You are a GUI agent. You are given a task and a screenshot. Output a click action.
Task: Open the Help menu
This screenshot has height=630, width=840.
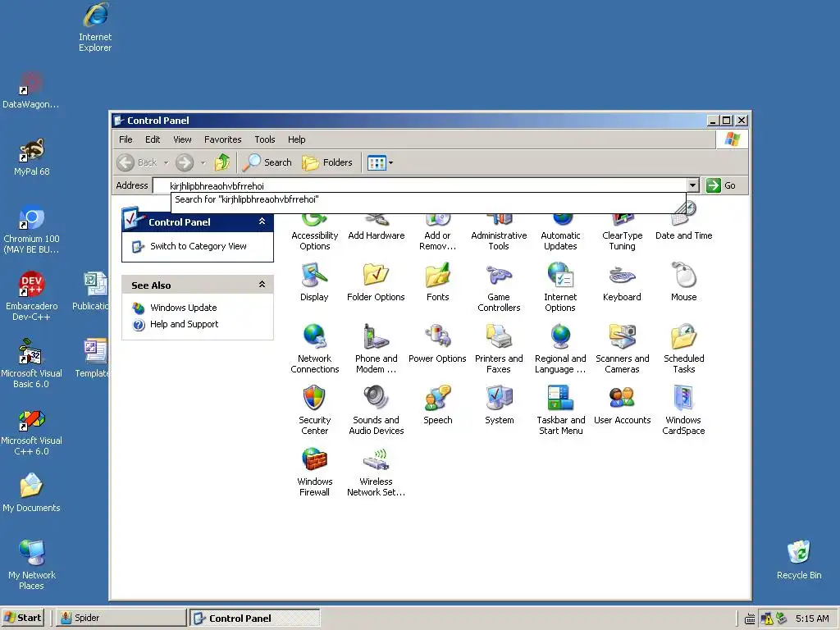296,139
